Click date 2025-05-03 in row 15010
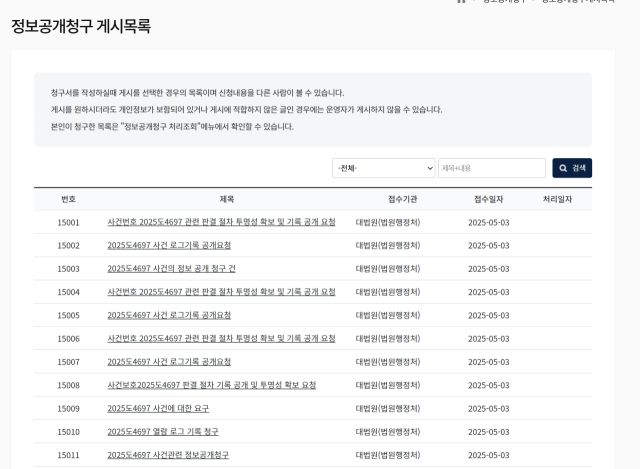The height and width of the screenshot is (469, 640). pyautogui.click(x=489, y=432)
